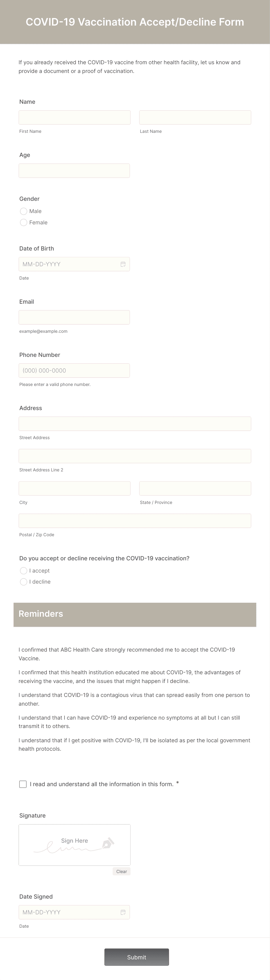The image size is (270, 980).
Task: Choose I decline vaccination option
Action: [x=24, y=582]
